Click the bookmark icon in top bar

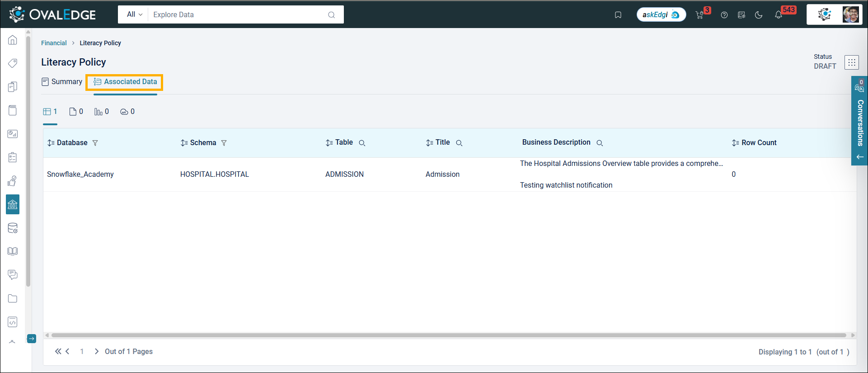pos(618,15)
